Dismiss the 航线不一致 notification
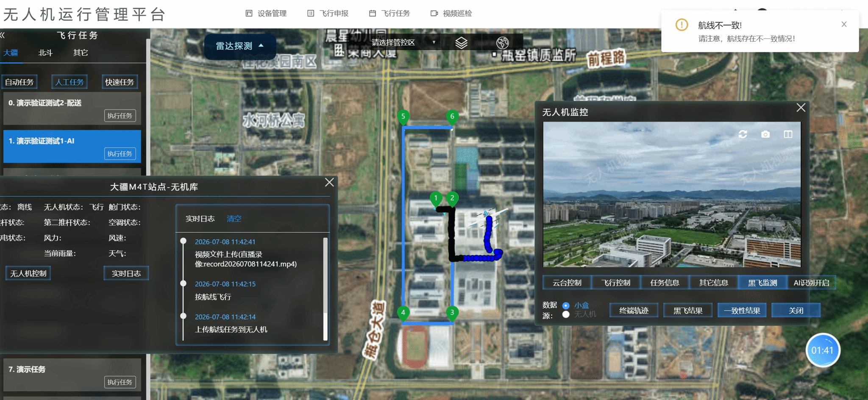This screenshot has width=868, height=400. click(x=844, y=25)
